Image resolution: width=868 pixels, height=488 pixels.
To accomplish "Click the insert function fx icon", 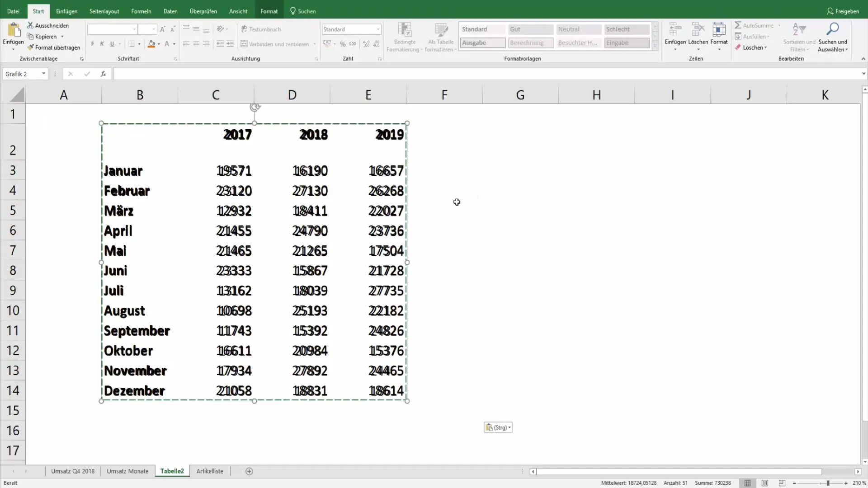I will pyautogui.click(x=103, y=74).
